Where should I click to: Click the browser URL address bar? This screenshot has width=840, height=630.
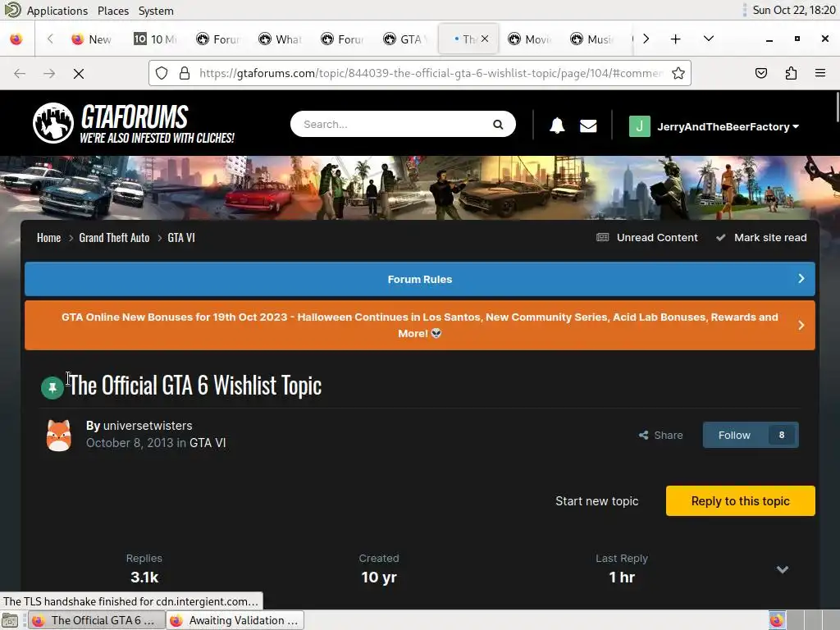click(431, 73)
